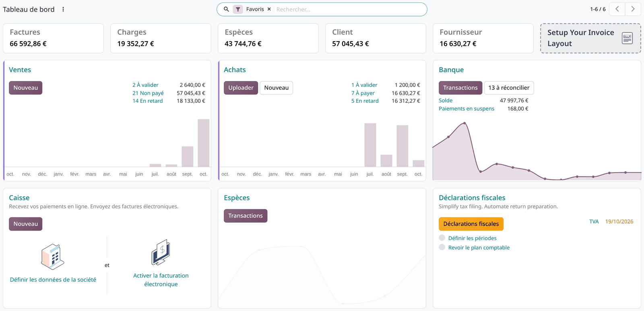
Task: Click the Uploader button in Achats
Action: click(241, 88)
